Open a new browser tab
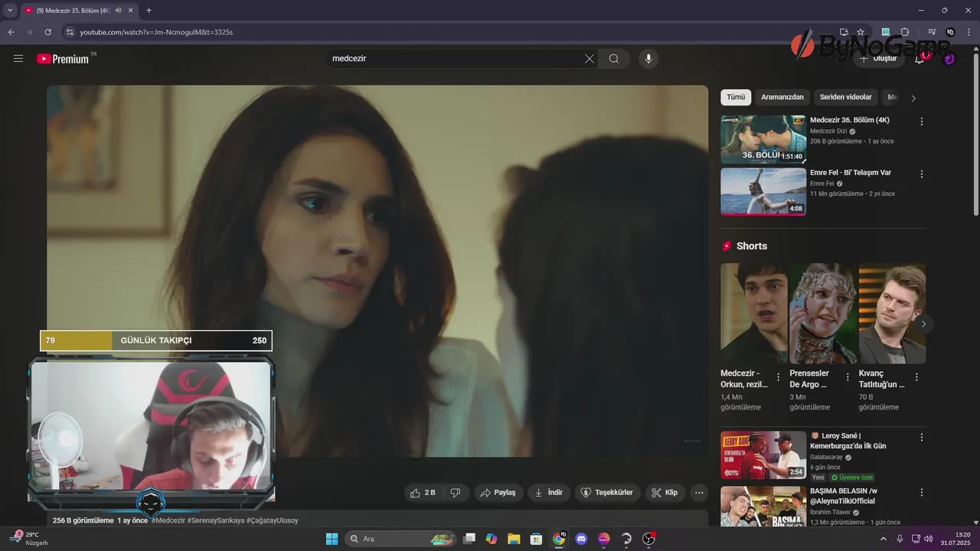This screenshot has height=551, width=980. point(149,10)
